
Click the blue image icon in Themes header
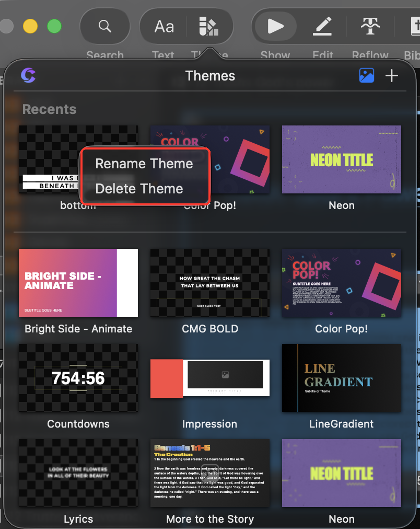(366, 75)
